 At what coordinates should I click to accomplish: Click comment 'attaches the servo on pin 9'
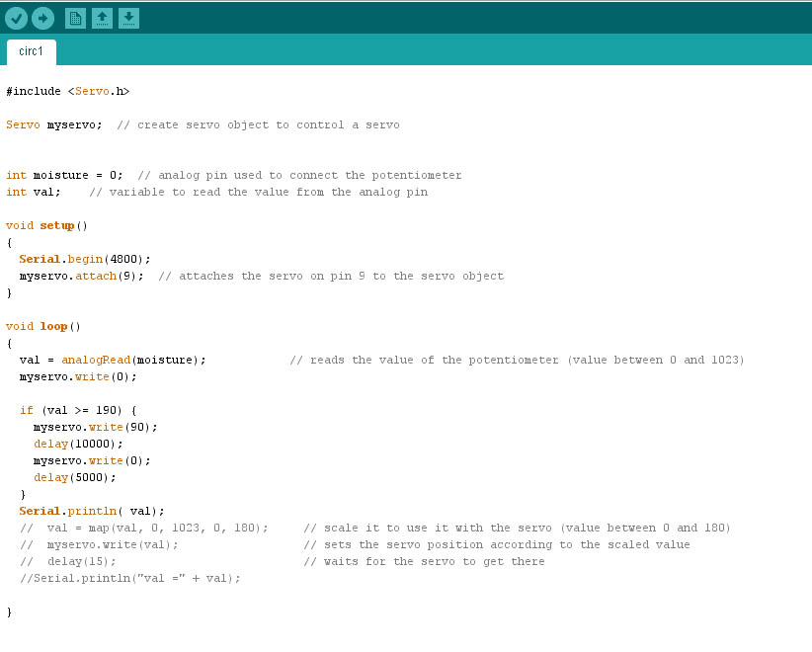click(x=272, y=276)
